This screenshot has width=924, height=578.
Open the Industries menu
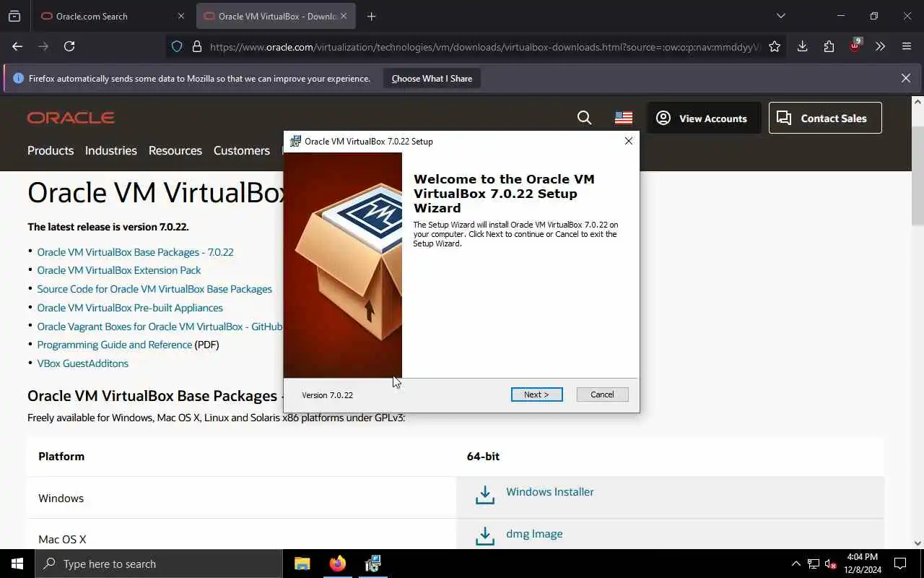point(111,150)
